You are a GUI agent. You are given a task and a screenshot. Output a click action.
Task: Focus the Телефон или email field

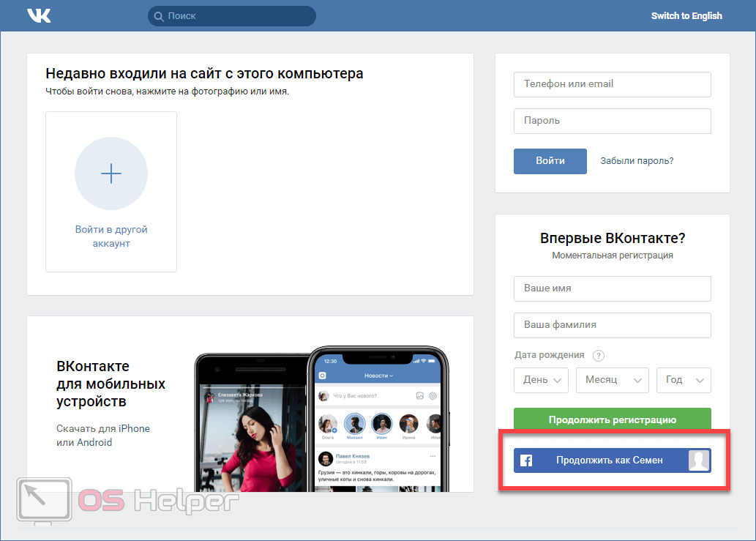612,84
